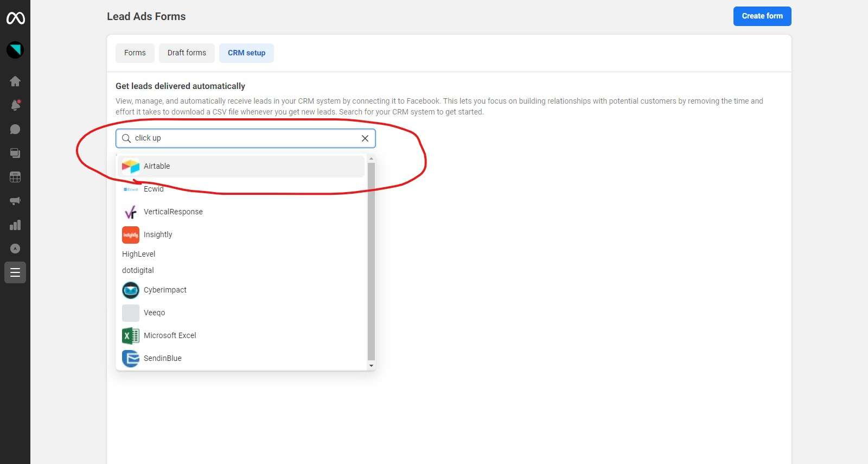Click the VerticalResponse logo icon
868x464 pixels.
131,212
